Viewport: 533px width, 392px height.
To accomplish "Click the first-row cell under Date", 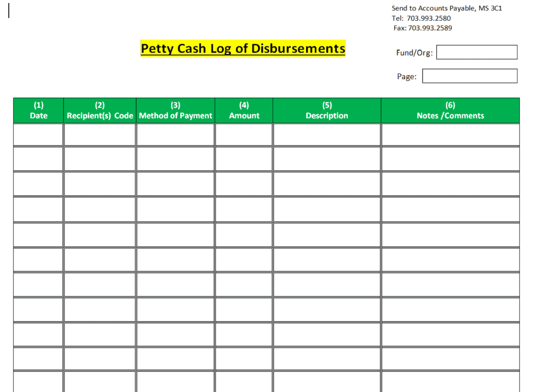I will pos(39,135).
